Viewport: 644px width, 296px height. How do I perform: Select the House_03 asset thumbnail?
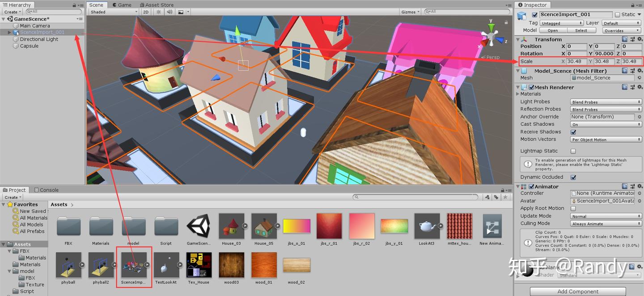point(232,226)
